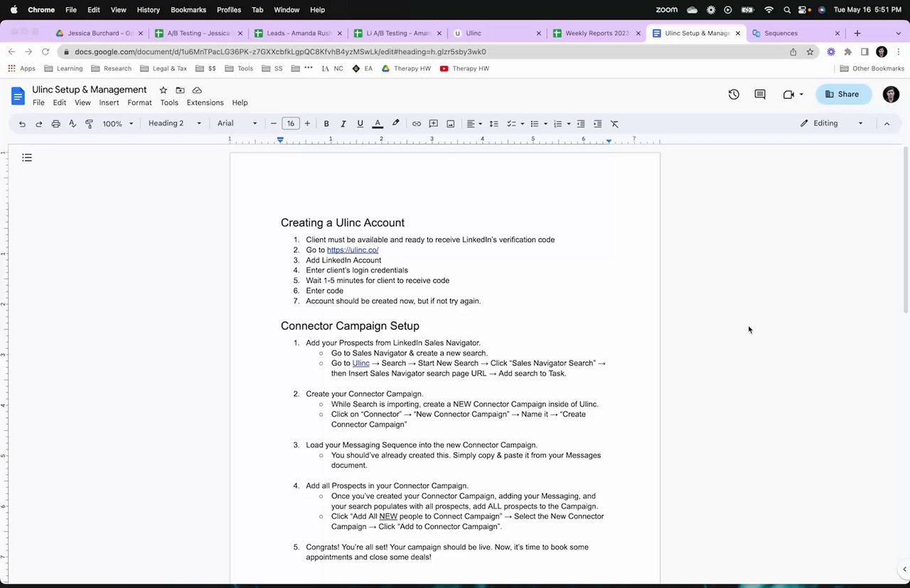This screenshot has height=588, width=910.
Task: Increase the indent
Action: click(597, 124)
